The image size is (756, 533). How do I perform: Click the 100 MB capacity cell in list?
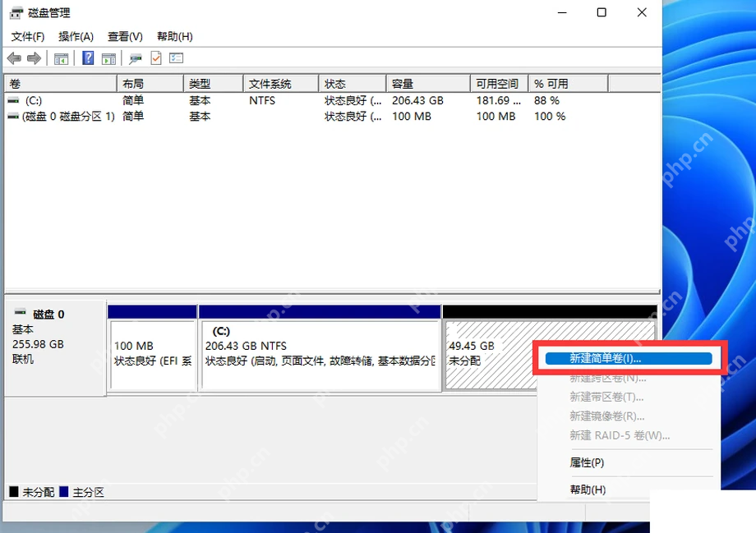pos(411,116)
